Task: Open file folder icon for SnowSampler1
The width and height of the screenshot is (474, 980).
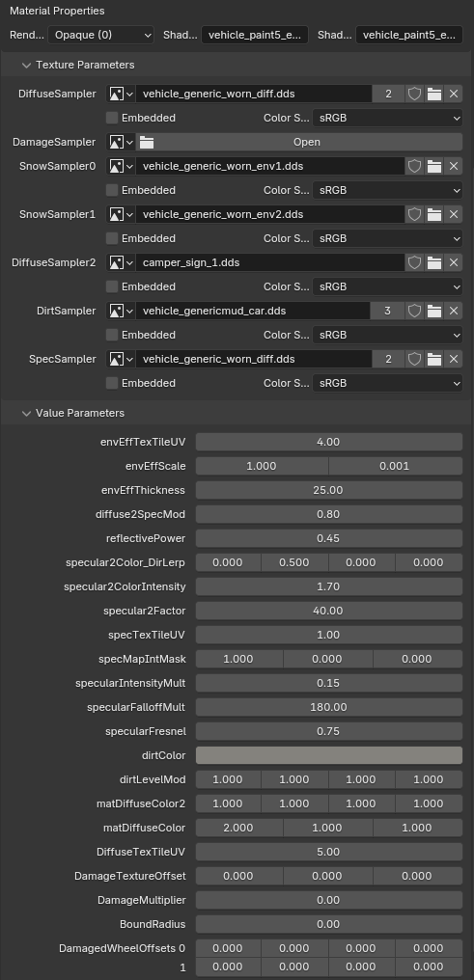Action: click(434, 214)
